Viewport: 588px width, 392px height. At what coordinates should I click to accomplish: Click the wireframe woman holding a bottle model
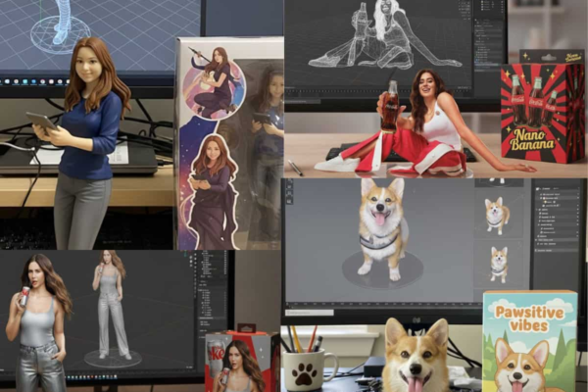(384, 34)
